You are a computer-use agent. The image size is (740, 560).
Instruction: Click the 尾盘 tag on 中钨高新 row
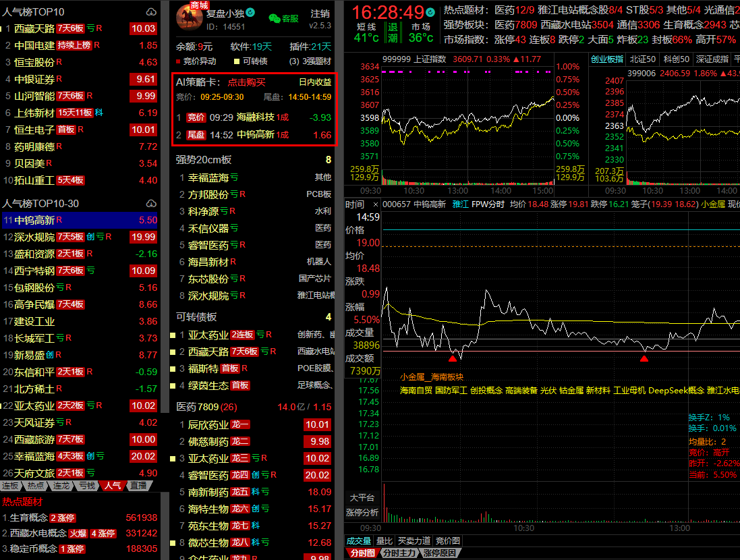(x=196, y=135)
